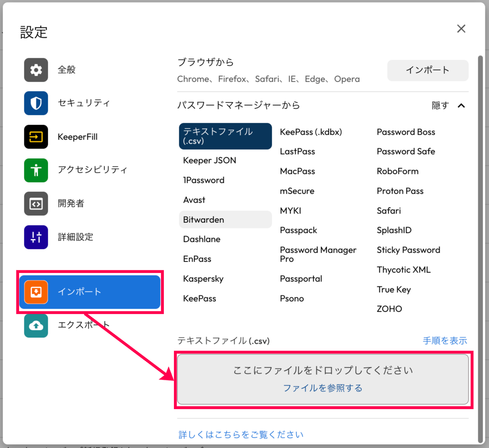Choose ZOHO as import source
This screenshot has width=489, height=448.
389,309
